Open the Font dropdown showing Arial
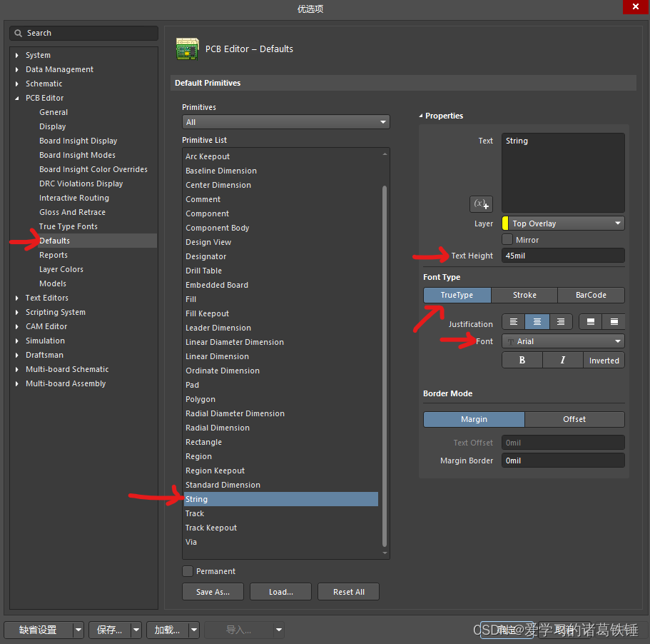650x644 pixels. click(x=563, y=341)
